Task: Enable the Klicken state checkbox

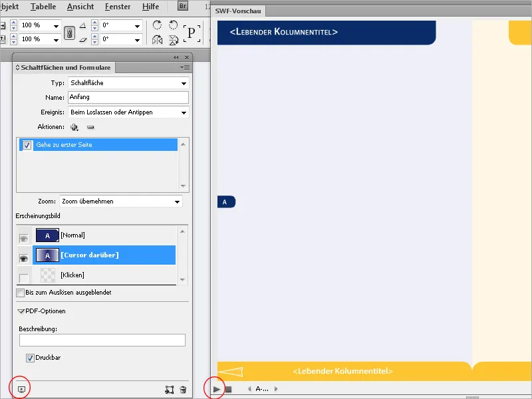Action: click(x=24, y=278)
